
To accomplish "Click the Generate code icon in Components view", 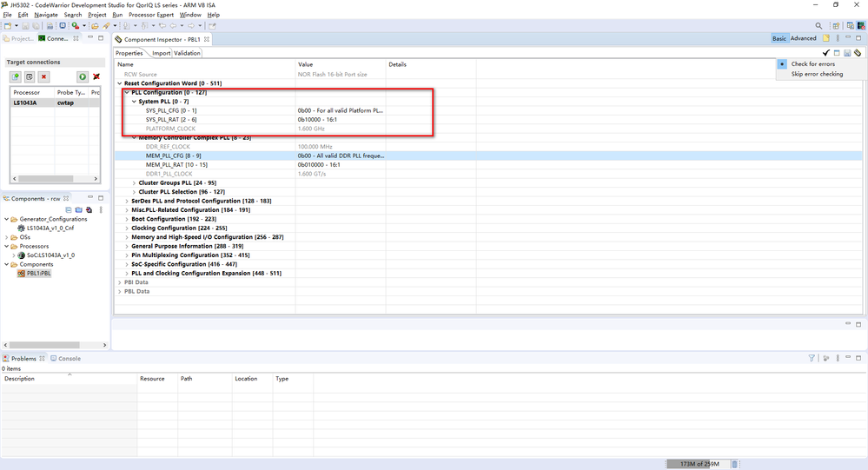I will pyautogui.click(x=89, y=210).
